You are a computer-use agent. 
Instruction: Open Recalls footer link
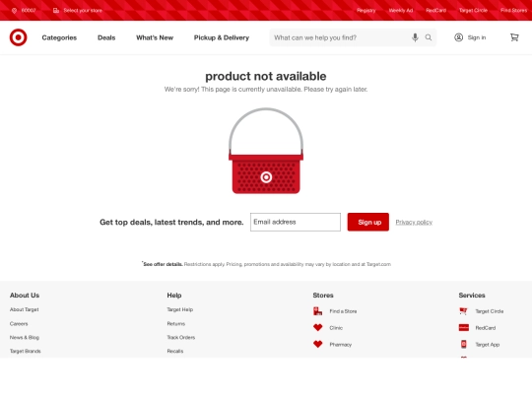pyautogui.click(x=175, y=351)
